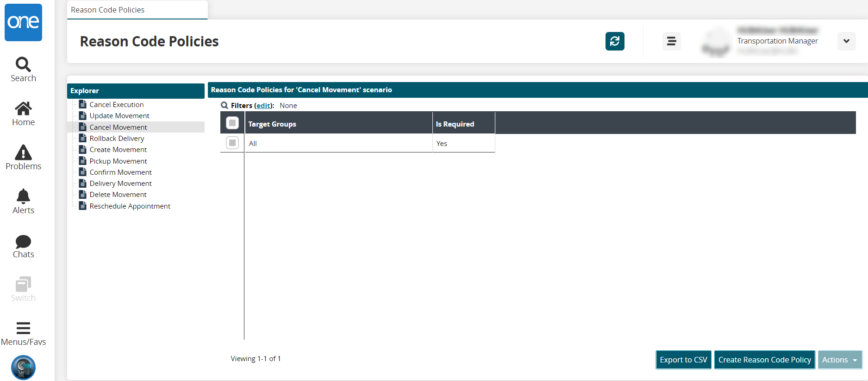Open the Chats bubble icon
This screenshot has width=868, height=381.
point(23,241)
